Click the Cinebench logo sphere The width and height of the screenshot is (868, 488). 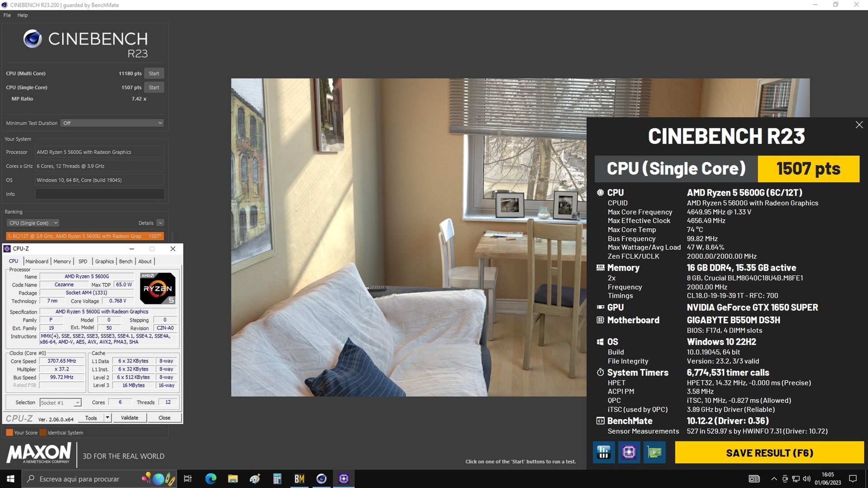pyautogui.click(x=33, y=39)
